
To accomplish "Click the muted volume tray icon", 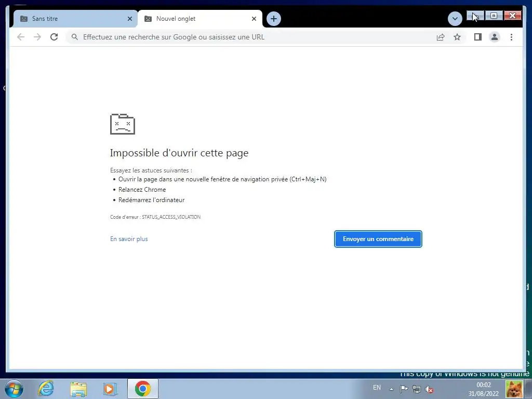I will 429,389.
